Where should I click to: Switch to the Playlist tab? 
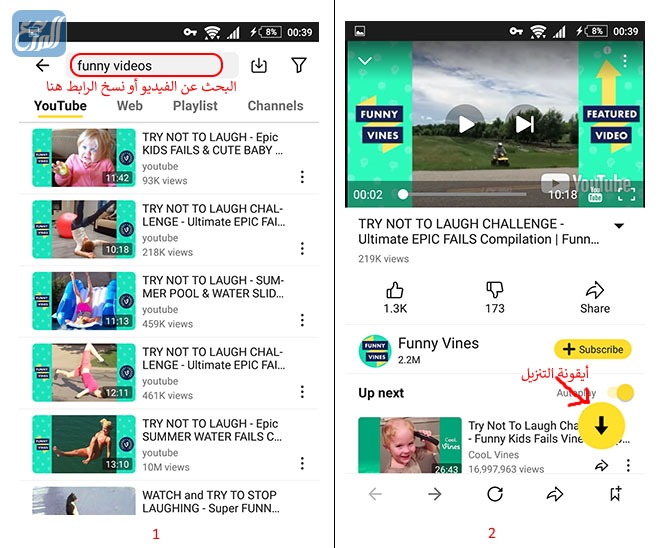coord(195,105)
